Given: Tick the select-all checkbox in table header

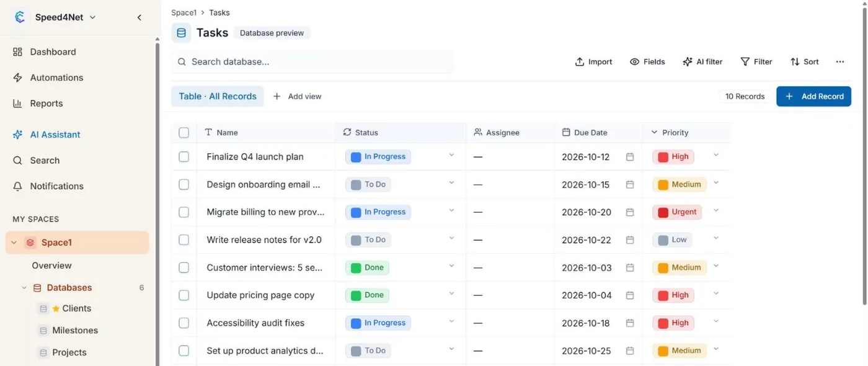Looking at the screenshot, I should (x=184, y=132).
